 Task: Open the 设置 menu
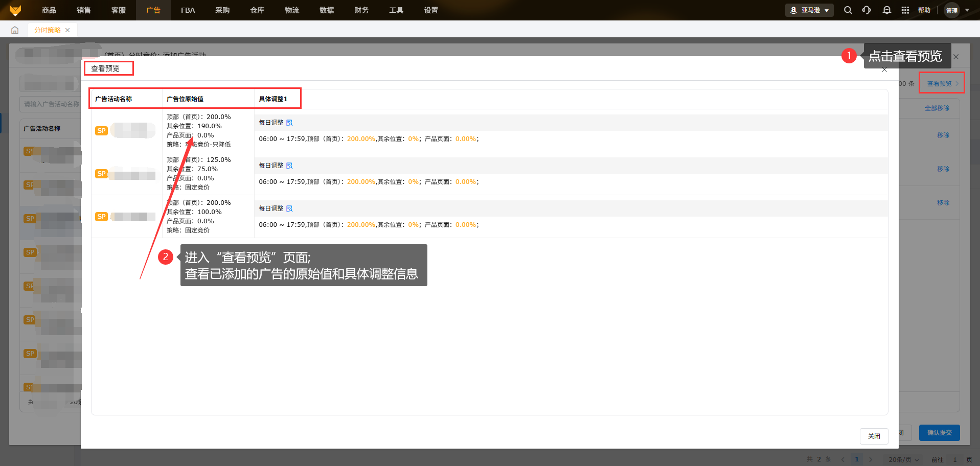pyautogui.click(x=431, y=10)
